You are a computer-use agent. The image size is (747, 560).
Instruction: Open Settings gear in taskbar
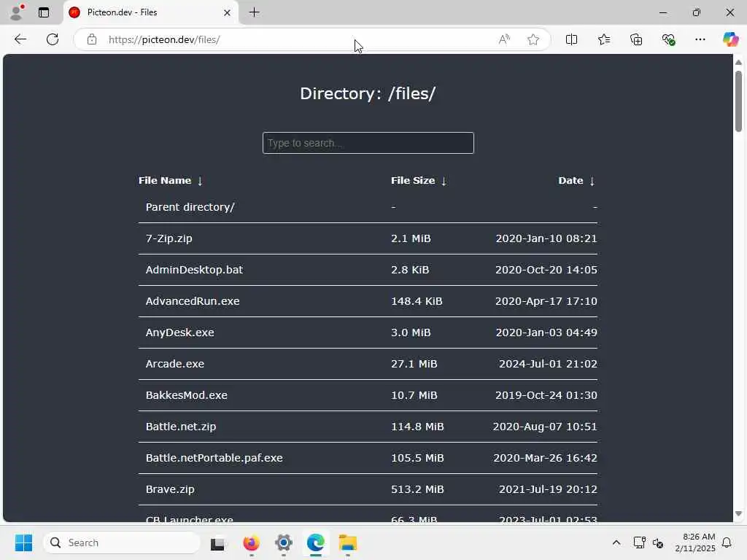pos(284,542)
